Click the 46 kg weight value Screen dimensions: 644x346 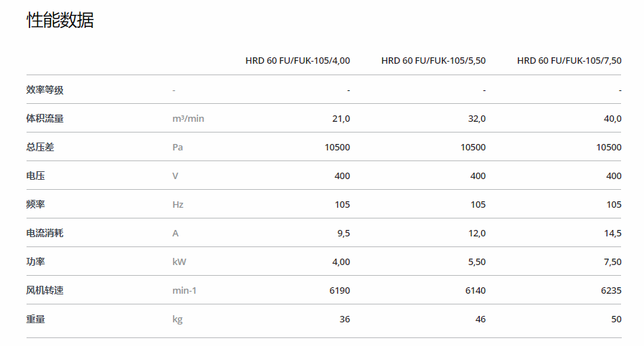coord(480,319)
